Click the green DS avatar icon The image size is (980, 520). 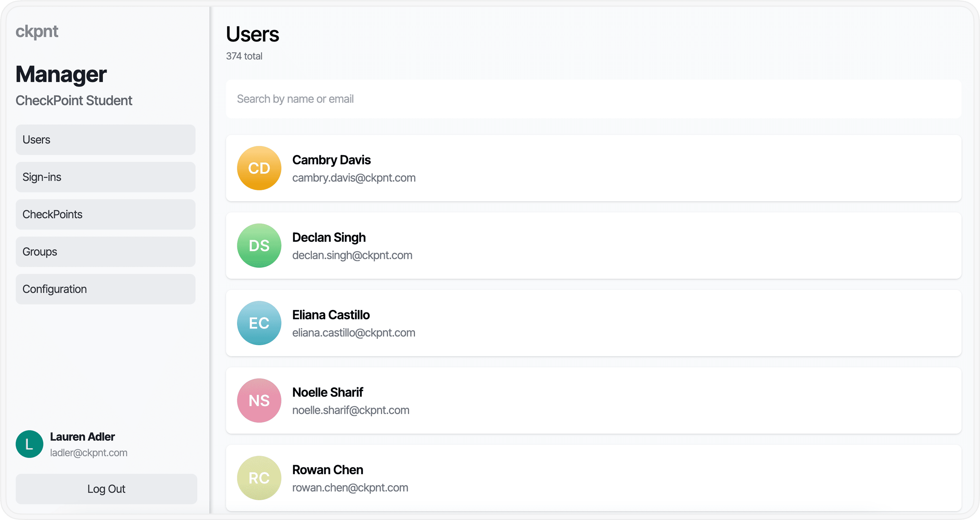(x=259, y=246)
